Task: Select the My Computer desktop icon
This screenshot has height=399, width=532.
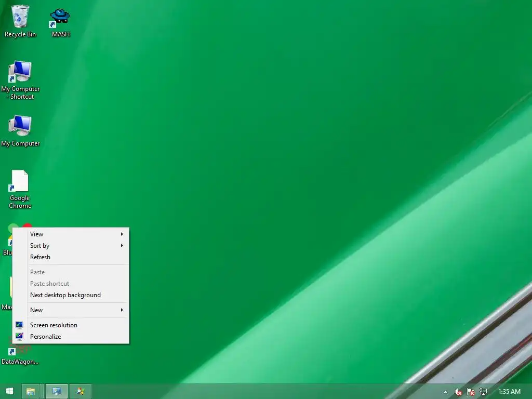Action: 20,131
